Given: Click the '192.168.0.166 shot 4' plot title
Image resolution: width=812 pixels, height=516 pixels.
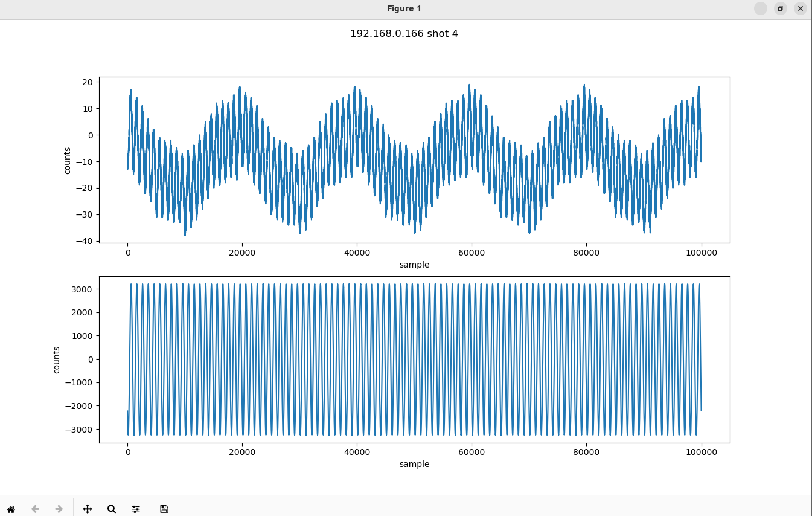Looking at the screenshot, I should click(x=404, y=34).
